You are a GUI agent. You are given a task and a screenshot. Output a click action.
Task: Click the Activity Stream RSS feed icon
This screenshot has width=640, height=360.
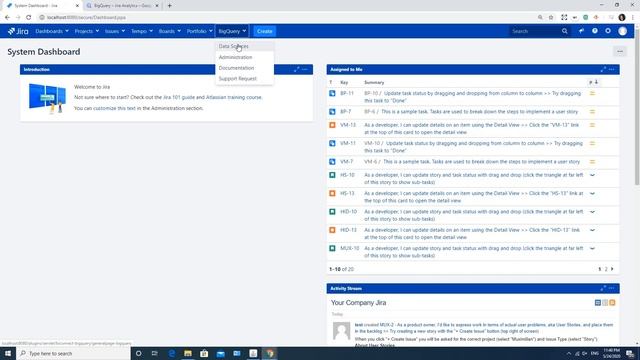[x=612, y=302]
